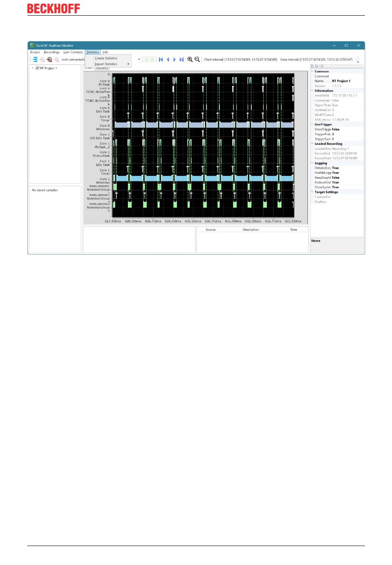Toggle the RT Project 1 checkbox
The height and width of the screenshot is (565, 392).
click(x=37, y=68)
